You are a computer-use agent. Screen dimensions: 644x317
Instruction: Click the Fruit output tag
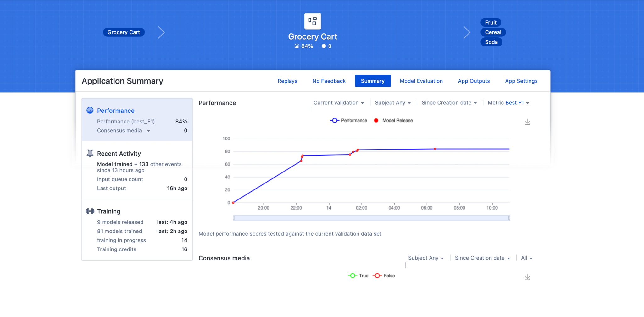491,23
